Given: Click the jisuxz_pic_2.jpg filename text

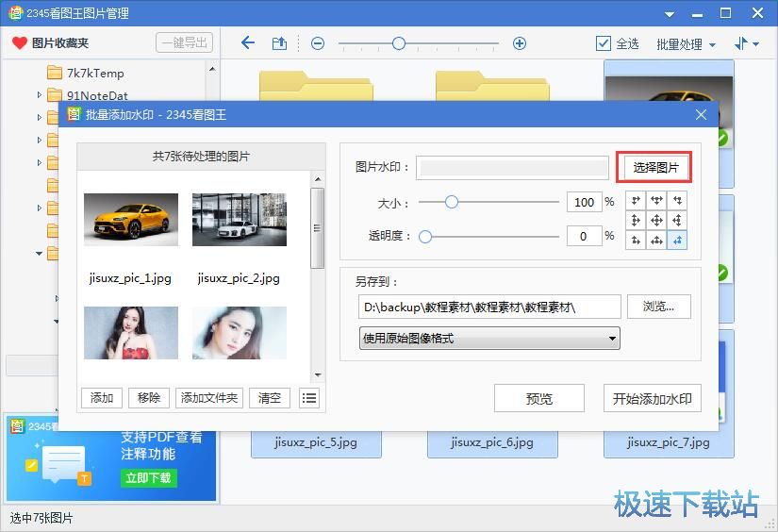Looking at the screenshot, I should click(239, 278).
